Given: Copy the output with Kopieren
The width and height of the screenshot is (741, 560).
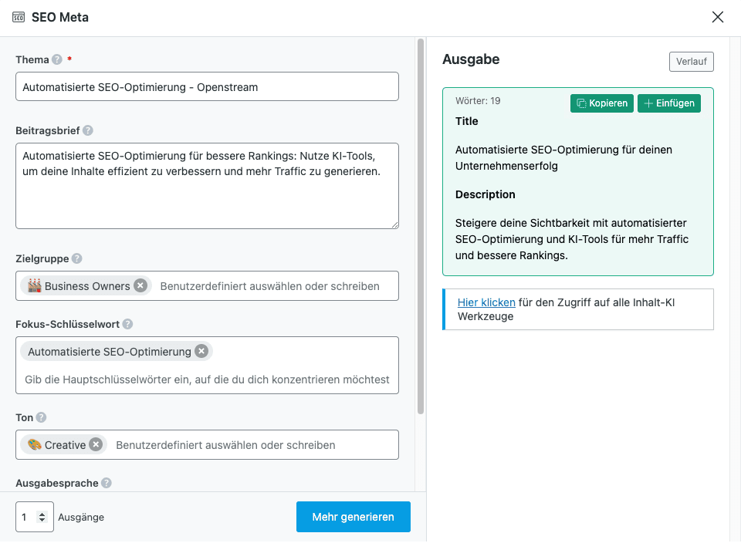Looking at the screenshot, I should pos(602,103).
